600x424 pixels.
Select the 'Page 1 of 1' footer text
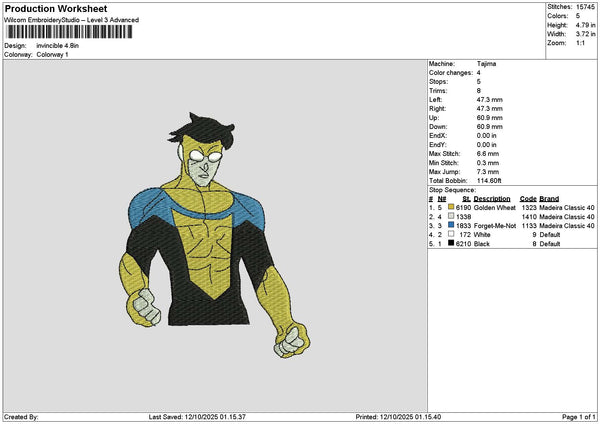(579, 417)
